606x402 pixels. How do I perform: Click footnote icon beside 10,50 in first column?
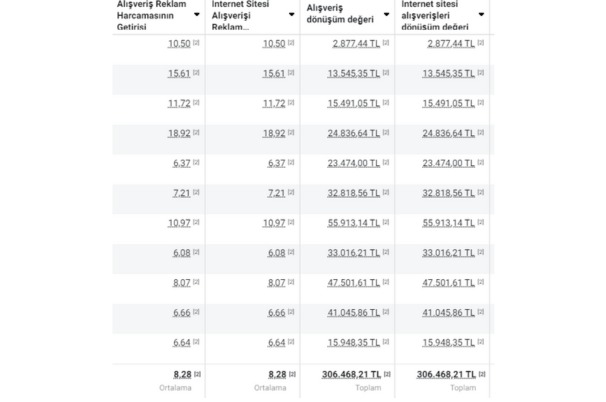pos(196,43)
